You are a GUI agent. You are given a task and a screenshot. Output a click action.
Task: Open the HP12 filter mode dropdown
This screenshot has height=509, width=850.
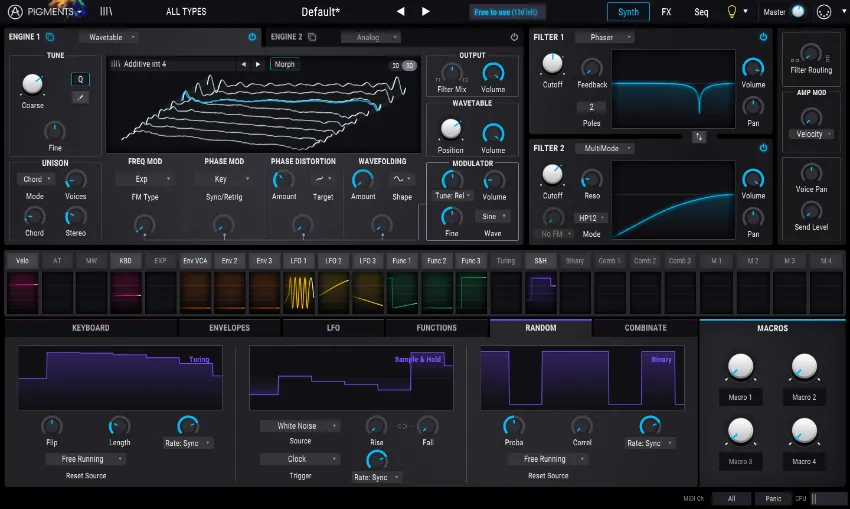pos(591,218)
